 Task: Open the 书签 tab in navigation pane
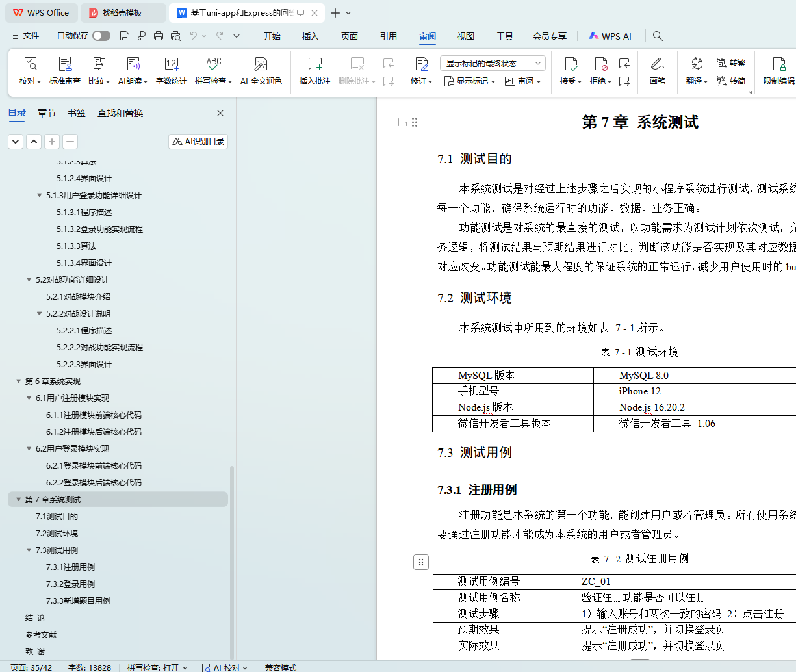[x=77, y=113]
